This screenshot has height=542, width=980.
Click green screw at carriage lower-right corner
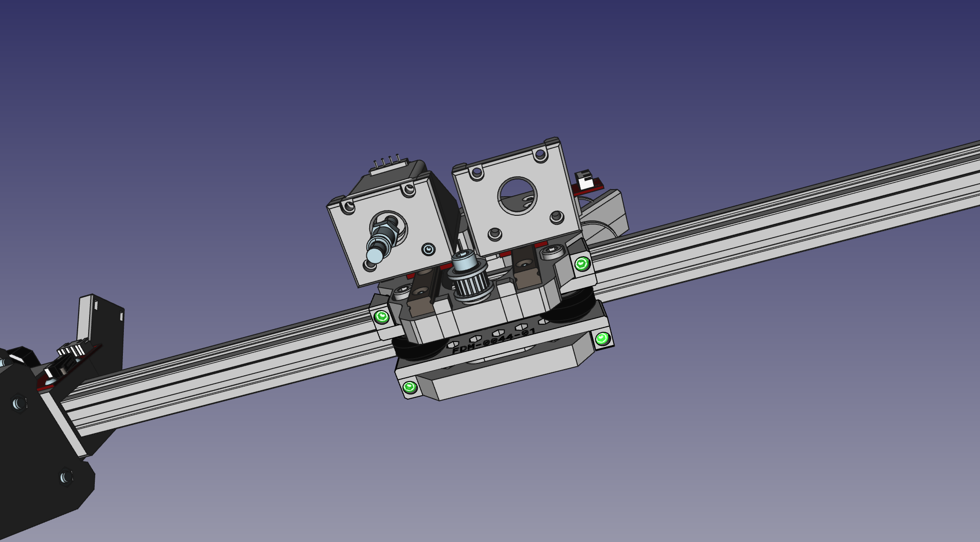pos(602,339)
